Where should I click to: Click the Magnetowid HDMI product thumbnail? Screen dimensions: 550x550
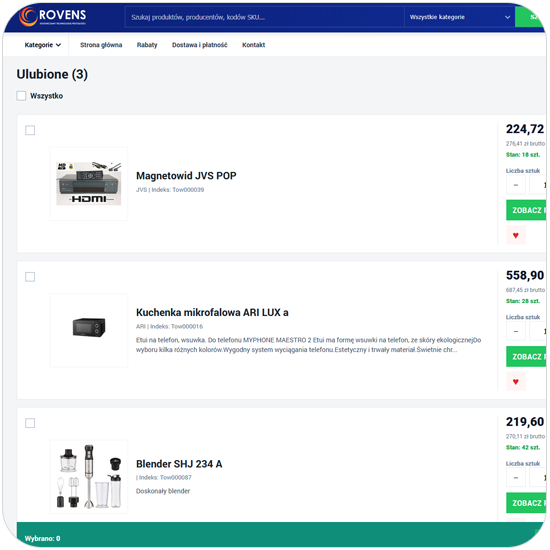[x=89, y=184]
